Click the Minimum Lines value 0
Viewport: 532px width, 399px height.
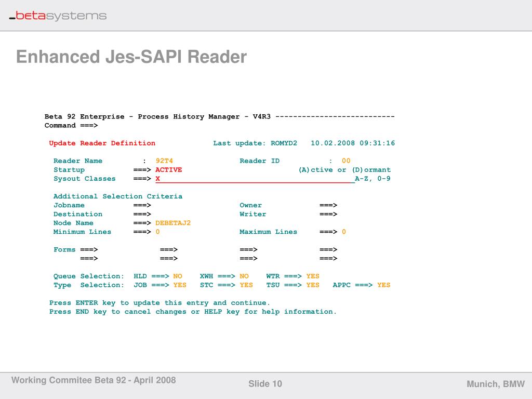click(x=158, y=232)
